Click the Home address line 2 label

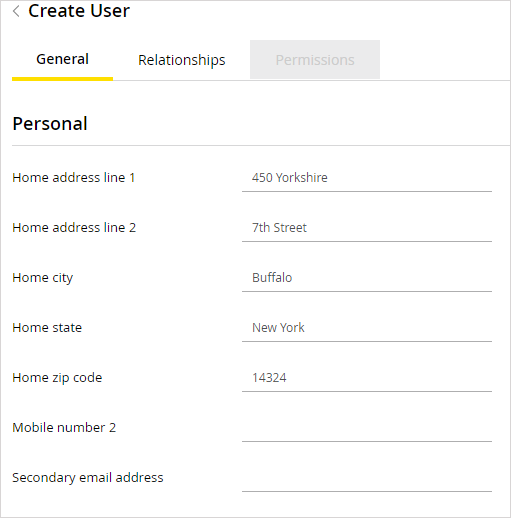(74, 228)
